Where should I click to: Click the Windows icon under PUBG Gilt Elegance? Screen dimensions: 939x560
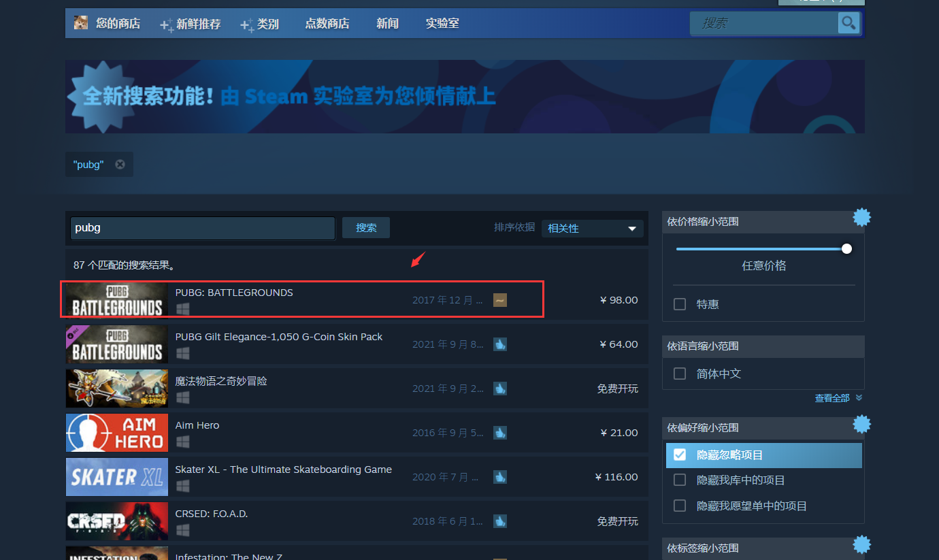pyautogui.click(x=182, y=353)
